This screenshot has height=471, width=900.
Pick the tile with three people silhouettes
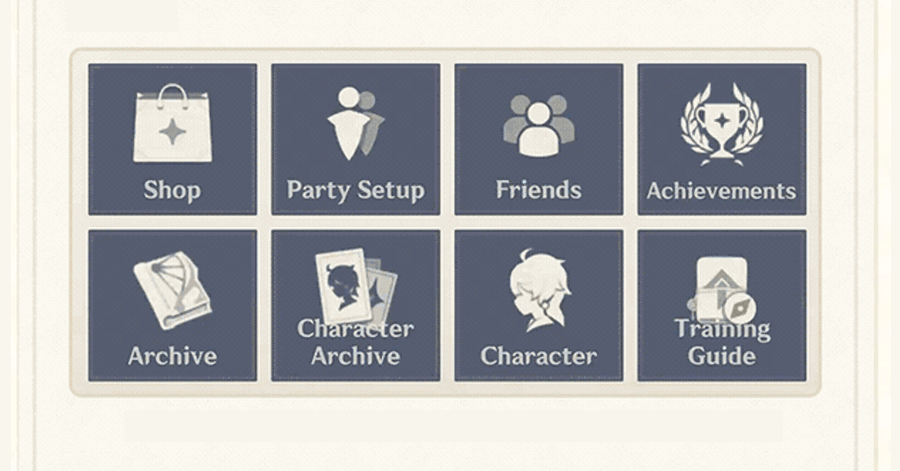click(x=538, y=139)
